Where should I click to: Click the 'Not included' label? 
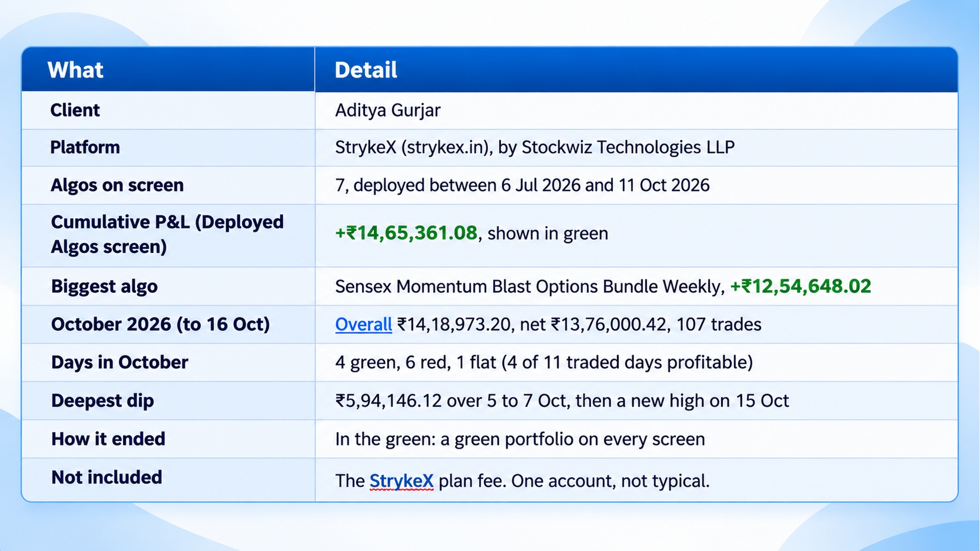point(107,478)
